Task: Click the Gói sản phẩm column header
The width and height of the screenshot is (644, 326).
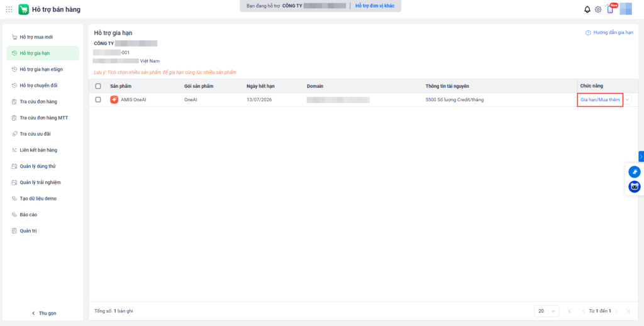Action: click(199, 86)
